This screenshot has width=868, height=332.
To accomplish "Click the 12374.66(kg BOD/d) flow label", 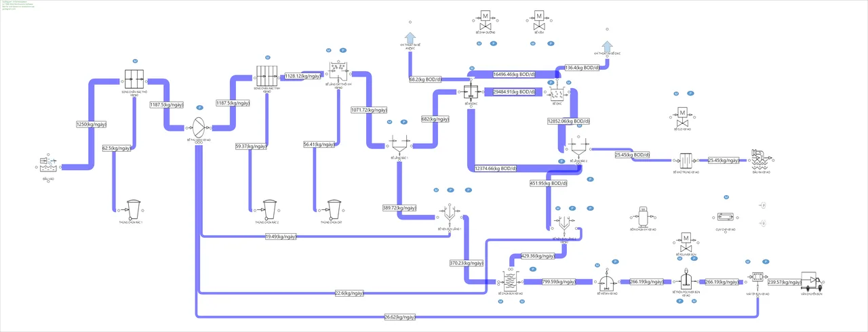I will click(x=497, y=168).
